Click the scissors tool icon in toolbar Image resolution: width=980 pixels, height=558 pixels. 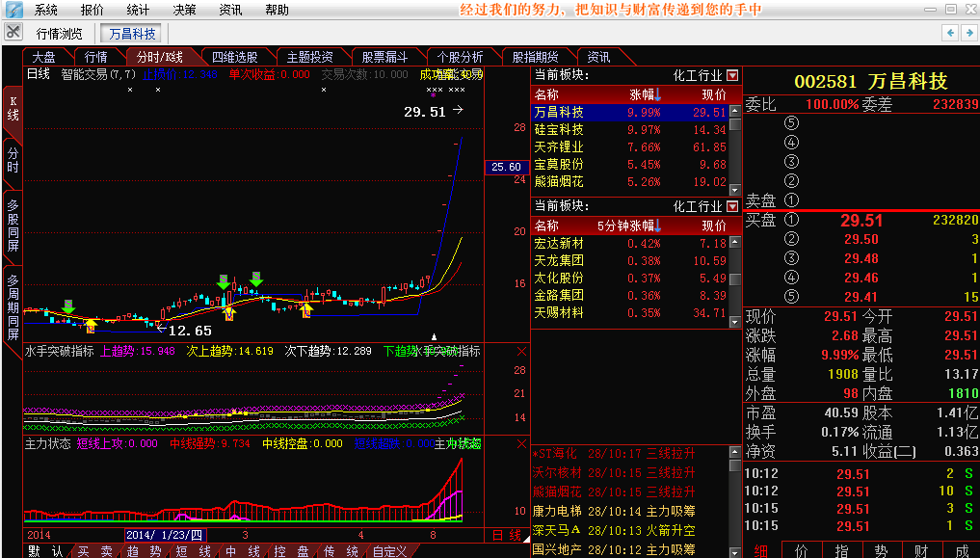[x=13, y=33]
